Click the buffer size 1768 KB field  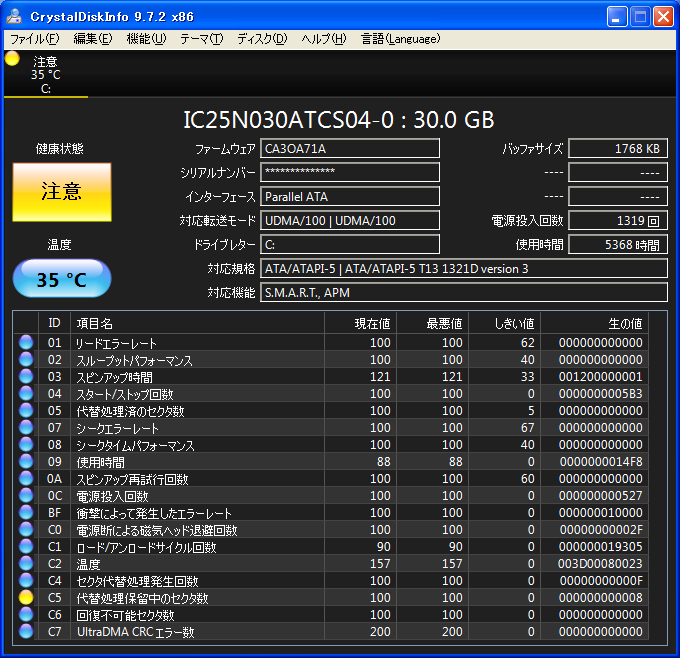tap(618, 149)
